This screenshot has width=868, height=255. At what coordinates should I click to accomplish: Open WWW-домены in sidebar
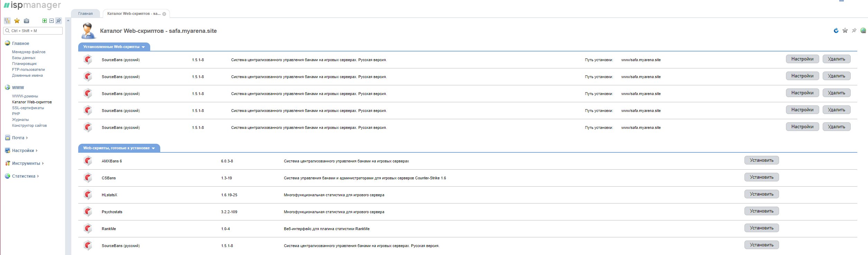25,96
